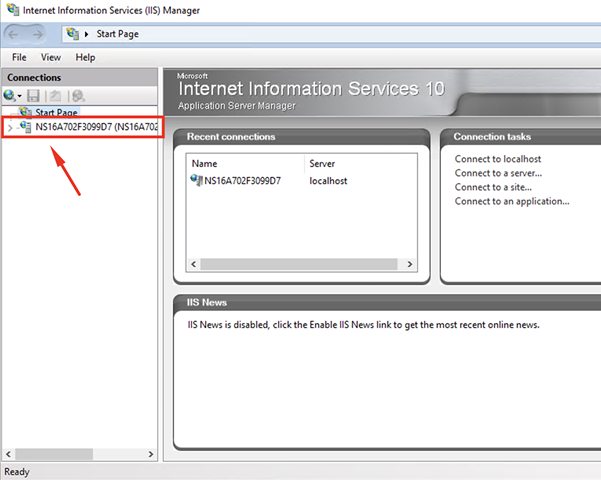This screenshot has height=480, width=601.
Task: Open the Help menu
Action: [85, 58]
